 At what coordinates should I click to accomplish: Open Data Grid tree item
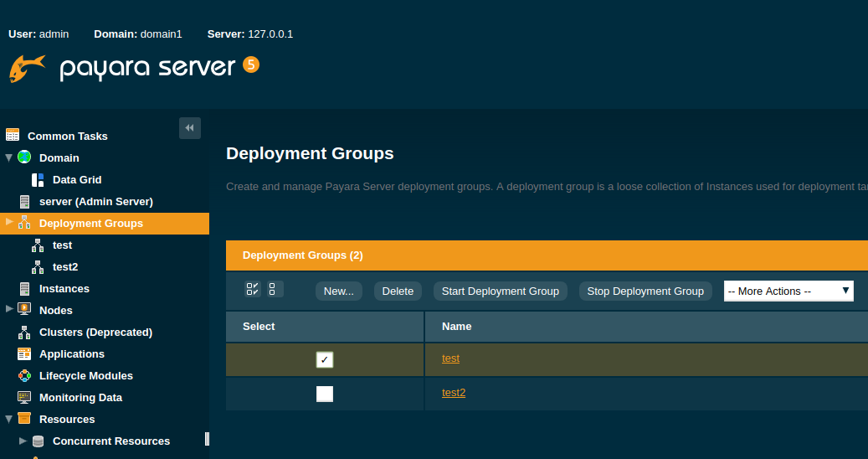coord(77,179)
